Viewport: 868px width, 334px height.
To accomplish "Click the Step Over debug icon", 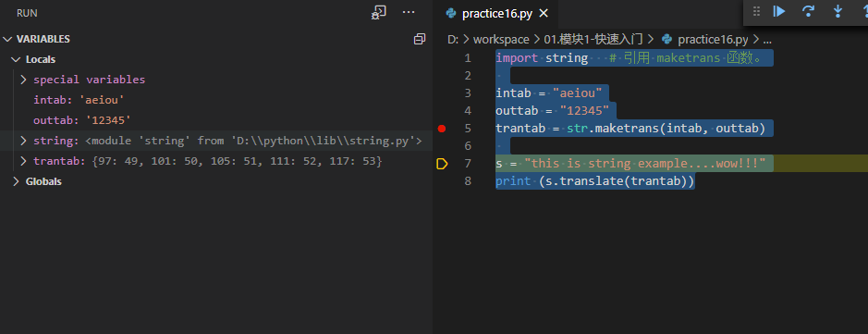I will pyautogui.click(x=808, y=11).
